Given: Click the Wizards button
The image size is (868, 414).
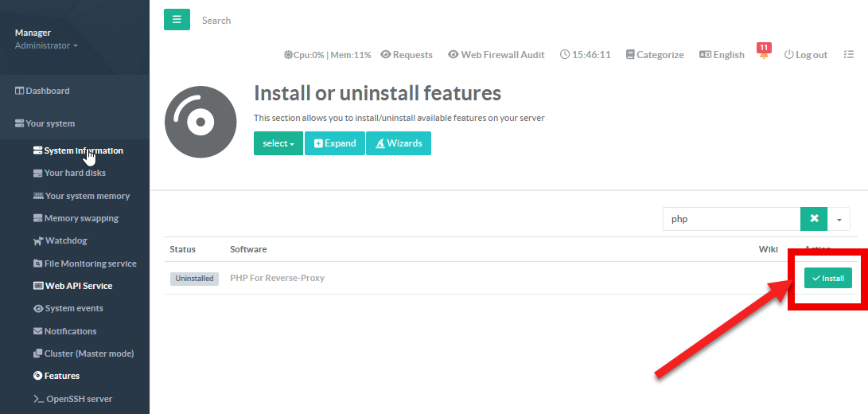Looking at the screenshot, I should click(399, 143).
